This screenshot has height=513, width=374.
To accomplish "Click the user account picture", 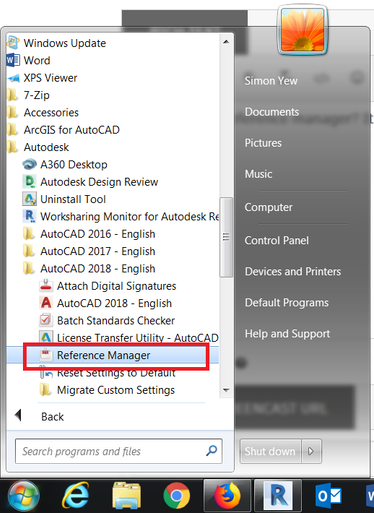I will [x=302, y=30].
